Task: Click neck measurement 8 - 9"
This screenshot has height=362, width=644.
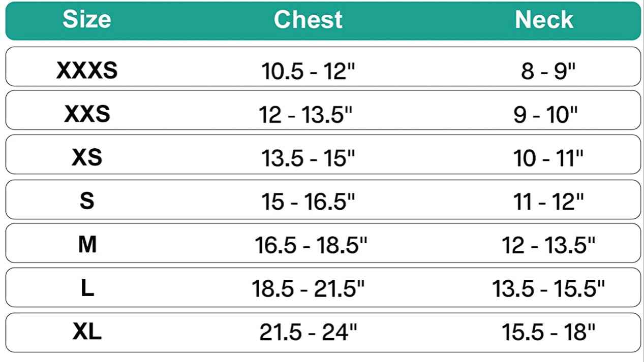Action: (x=548, y=72)
